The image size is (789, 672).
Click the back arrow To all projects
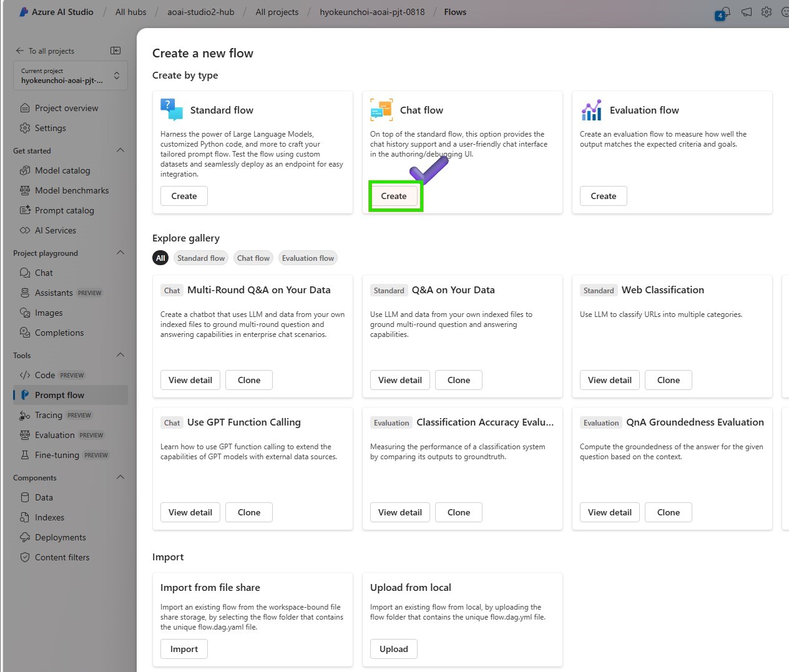pos(20,51)
